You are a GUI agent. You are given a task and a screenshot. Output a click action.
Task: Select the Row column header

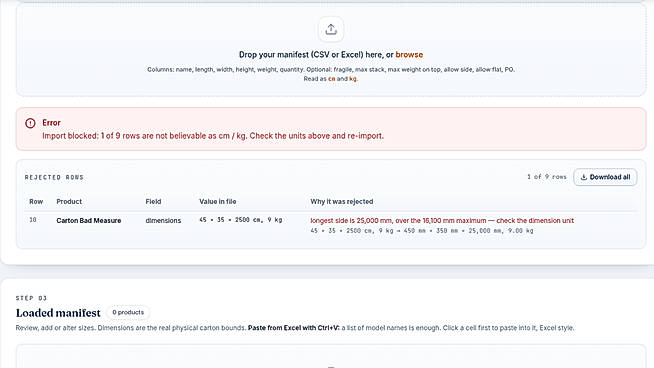(36, 202)
